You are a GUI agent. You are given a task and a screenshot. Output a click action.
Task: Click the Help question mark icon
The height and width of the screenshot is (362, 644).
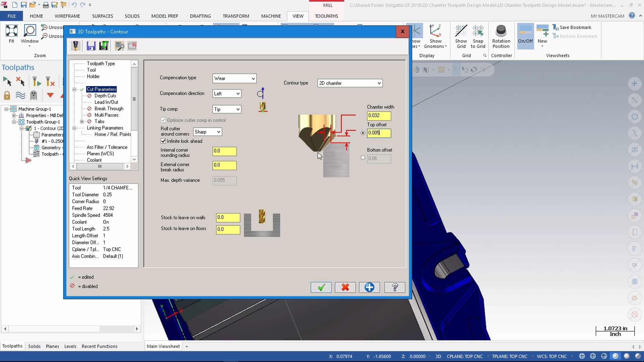click(394, 288)
